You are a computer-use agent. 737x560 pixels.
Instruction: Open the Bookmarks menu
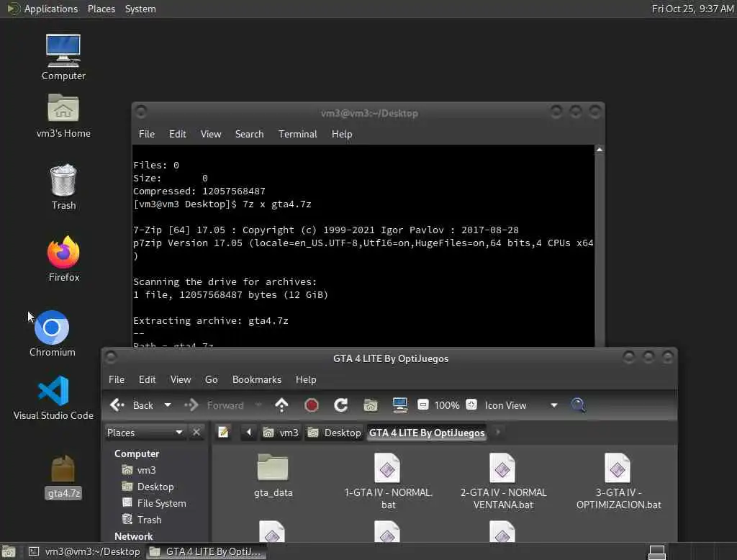pyautogui.click(x=257, y=379)
